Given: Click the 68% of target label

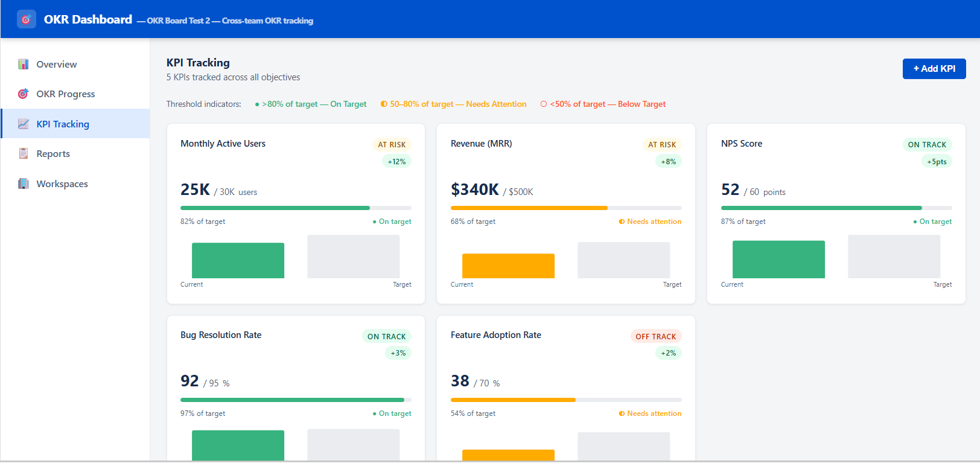Looking at the screenshot, I should pos(473,222).
